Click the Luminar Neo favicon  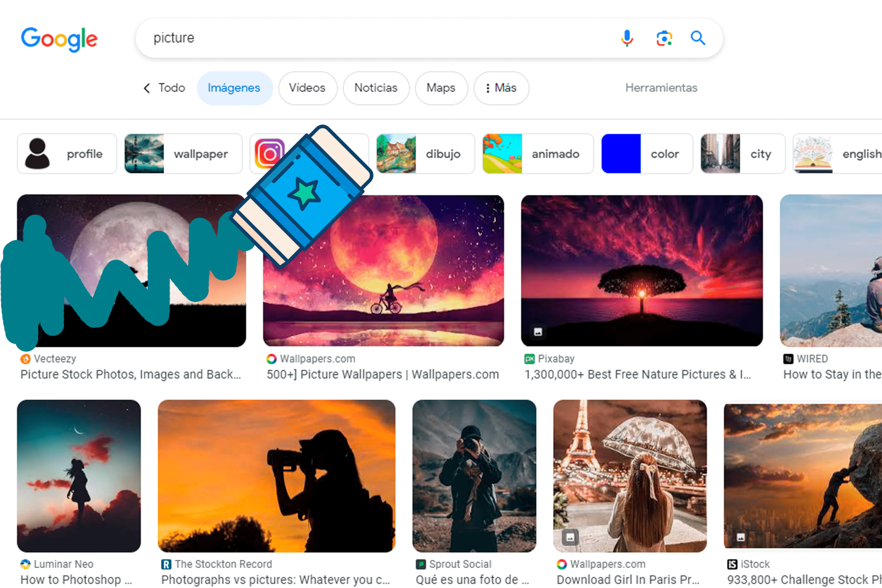click(x=25, y=564)
